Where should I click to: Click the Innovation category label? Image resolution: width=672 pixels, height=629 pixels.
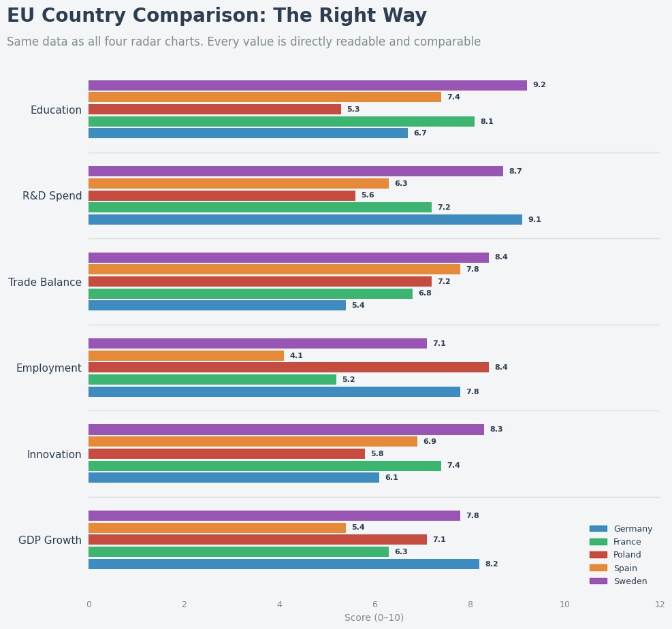click(54, 455)
